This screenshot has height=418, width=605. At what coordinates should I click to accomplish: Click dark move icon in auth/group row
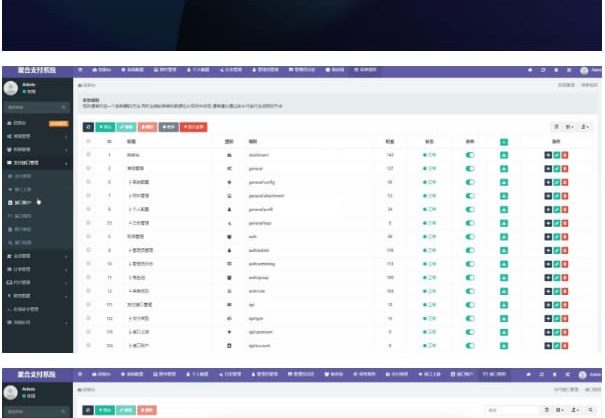coord(548,278)
